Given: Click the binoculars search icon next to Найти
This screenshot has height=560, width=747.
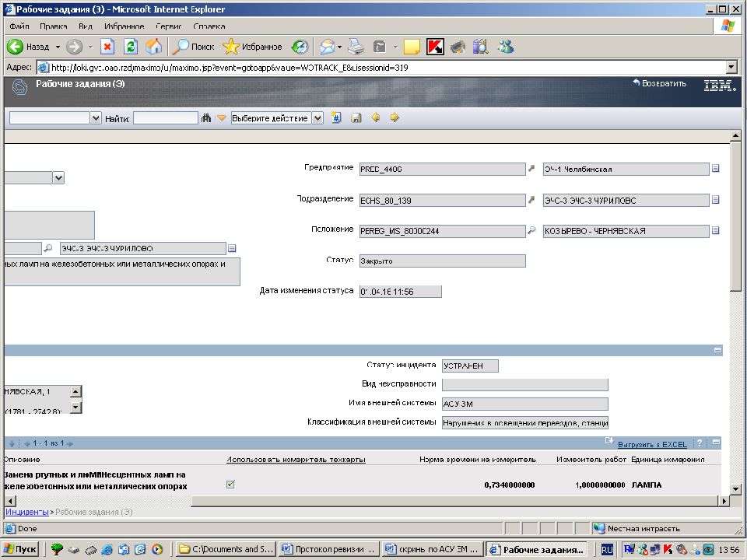Looking at the screenshot, I should [205, 118].
